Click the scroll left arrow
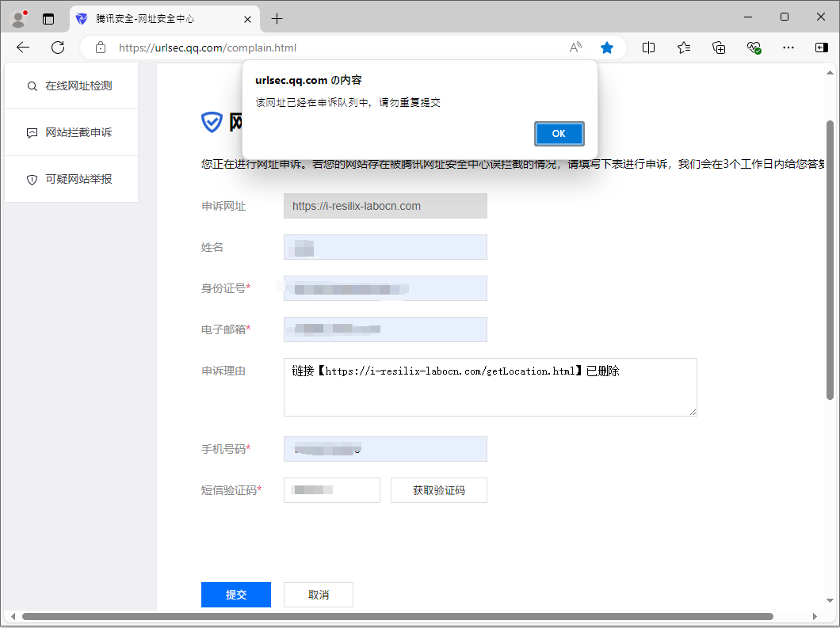The image size is (840, 628). (x=13, y=616)
